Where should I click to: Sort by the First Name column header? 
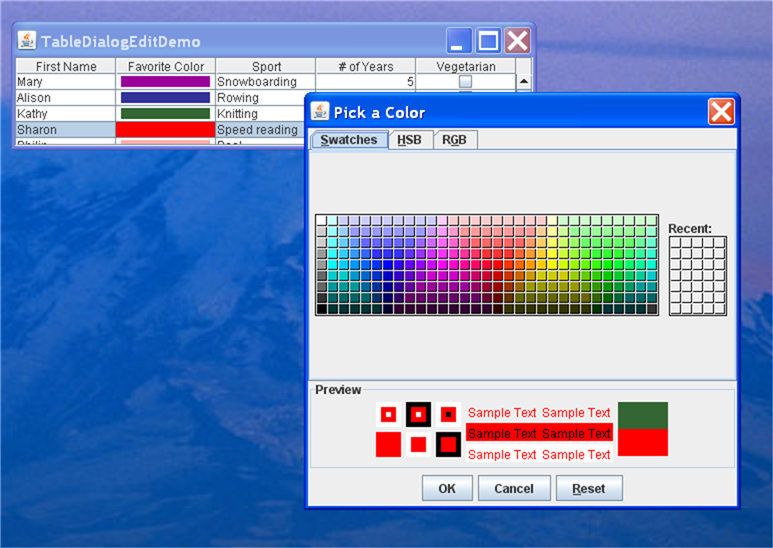coord(66,66)
